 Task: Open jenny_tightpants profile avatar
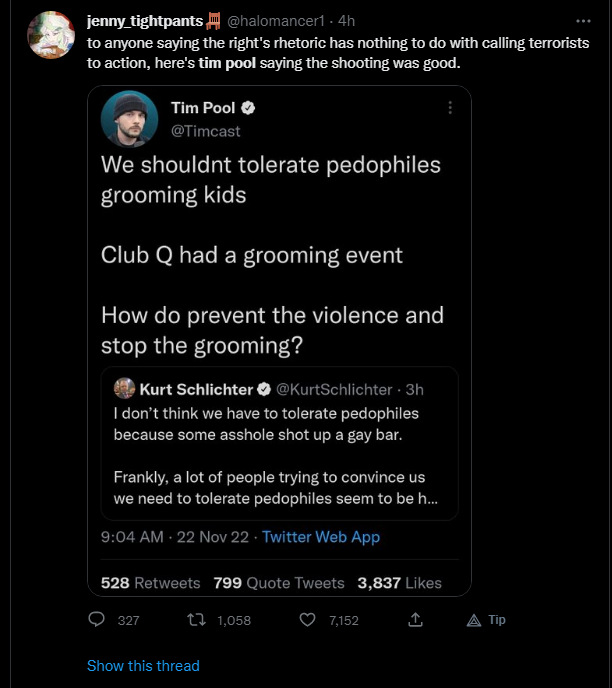[51, 35]
